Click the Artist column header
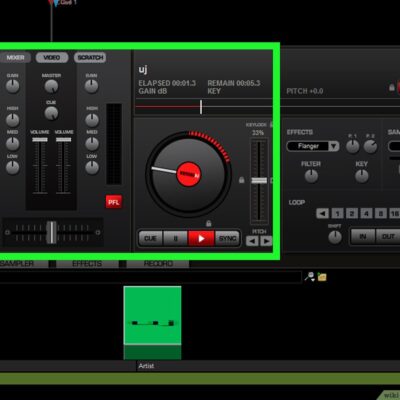400x400 pixels. (146, 366)
